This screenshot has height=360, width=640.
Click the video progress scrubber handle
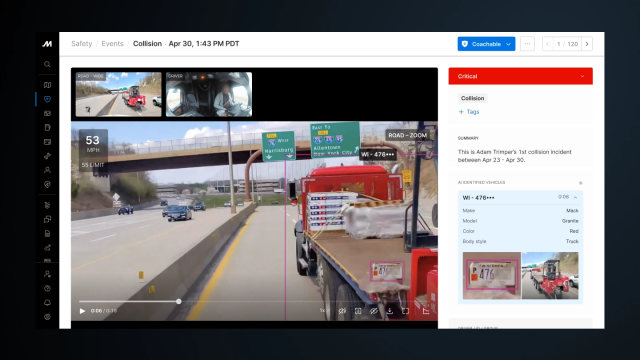[179, 301]
